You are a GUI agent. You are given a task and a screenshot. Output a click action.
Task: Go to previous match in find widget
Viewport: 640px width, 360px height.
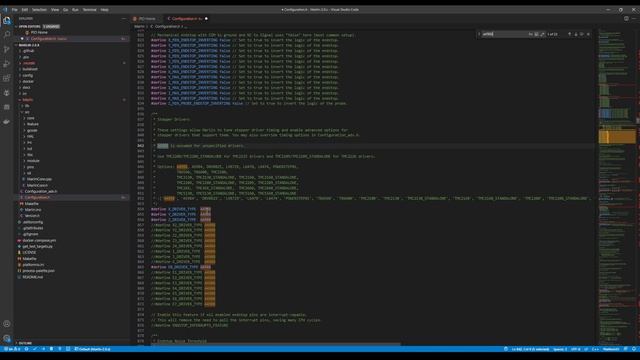tap(570, 34)
